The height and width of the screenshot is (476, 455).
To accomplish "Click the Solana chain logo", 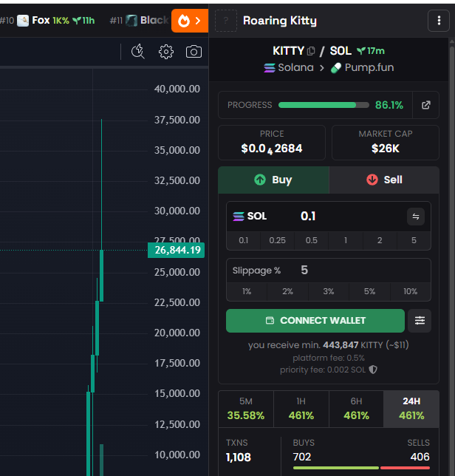I will click(270, 68).
